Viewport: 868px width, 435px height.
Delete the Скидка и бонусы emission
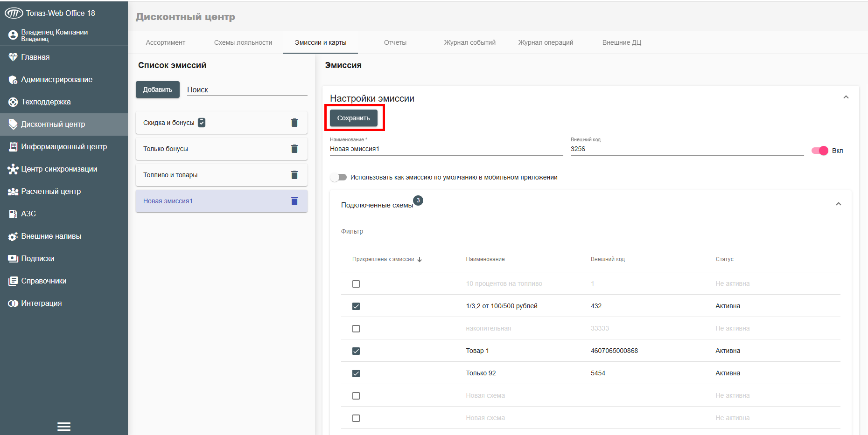click(x=294, y=123)
